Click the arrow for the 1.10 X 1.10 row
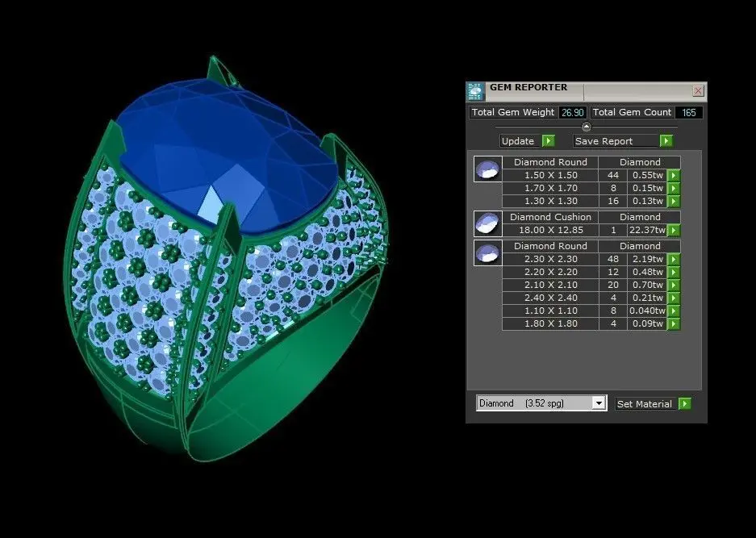Screen dimensions: 756x538 click(x=674, y=311)
